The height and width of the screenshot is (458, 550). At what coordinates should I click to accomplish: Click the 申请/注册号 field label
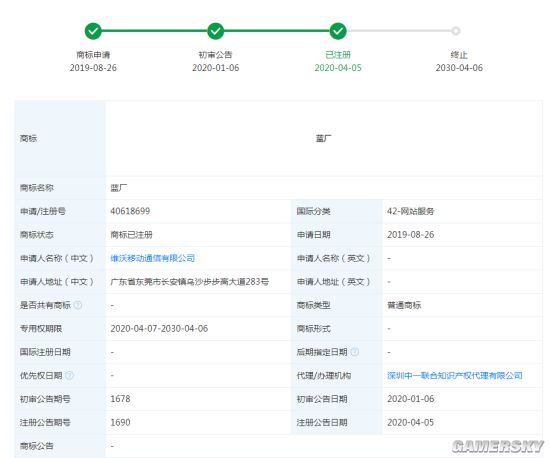(x=43, y=211)
